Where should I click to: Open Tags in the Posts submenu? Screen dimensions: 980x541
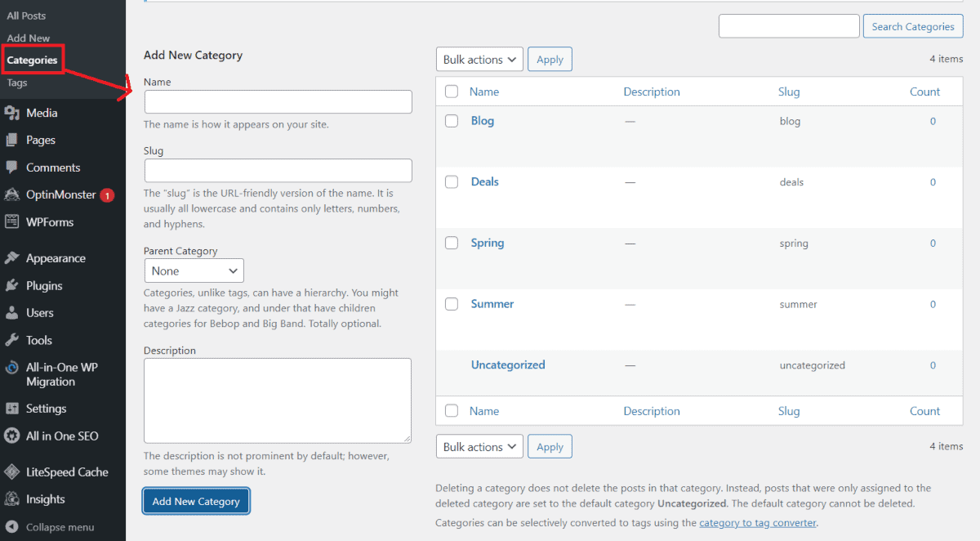pyautogui.click(x=17, y=83)
